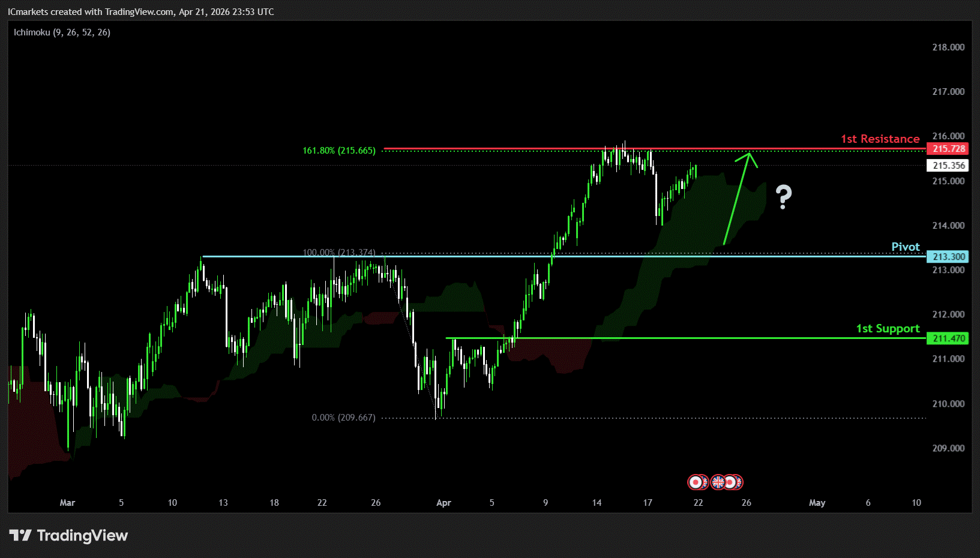Select the green projection arrow head

click(x=748, y=156)
